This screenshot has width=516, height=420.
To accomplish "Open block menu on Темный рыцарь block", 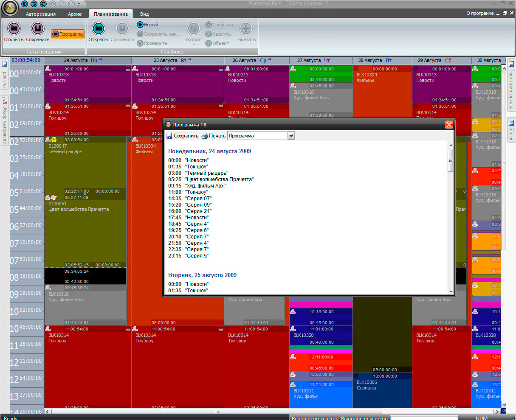I will (128, 139).
